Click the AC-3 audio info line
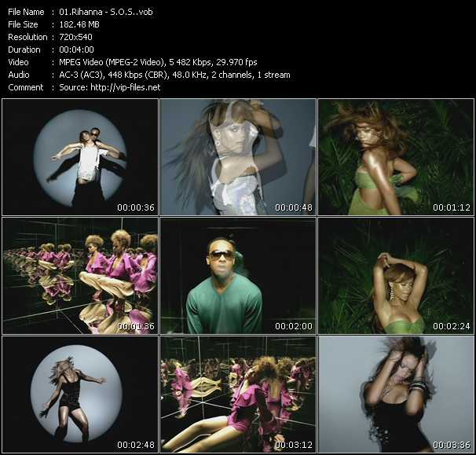This screenshot has width=476, height=455. 174,75
